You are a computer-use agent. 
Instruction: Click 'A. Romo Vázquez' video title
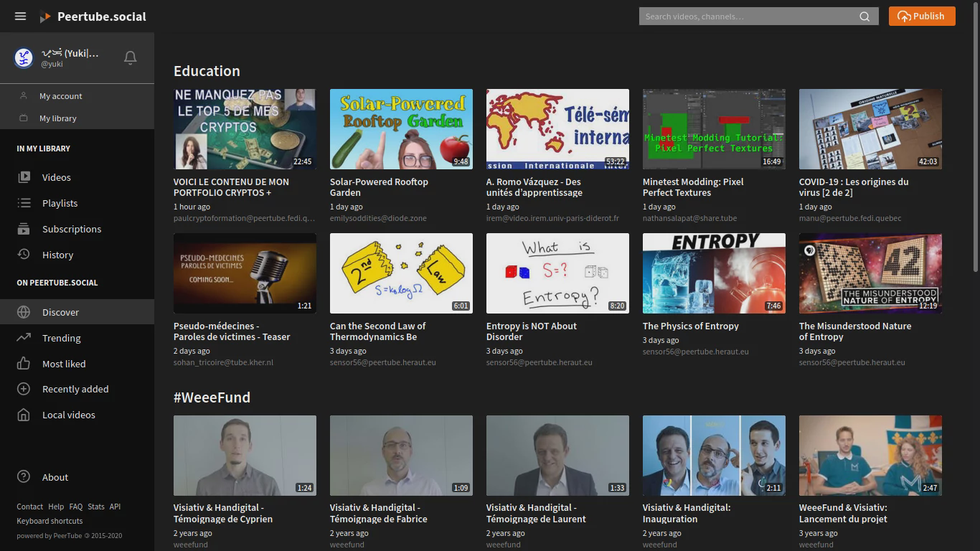pyautogui.click(x=534, y=187)
